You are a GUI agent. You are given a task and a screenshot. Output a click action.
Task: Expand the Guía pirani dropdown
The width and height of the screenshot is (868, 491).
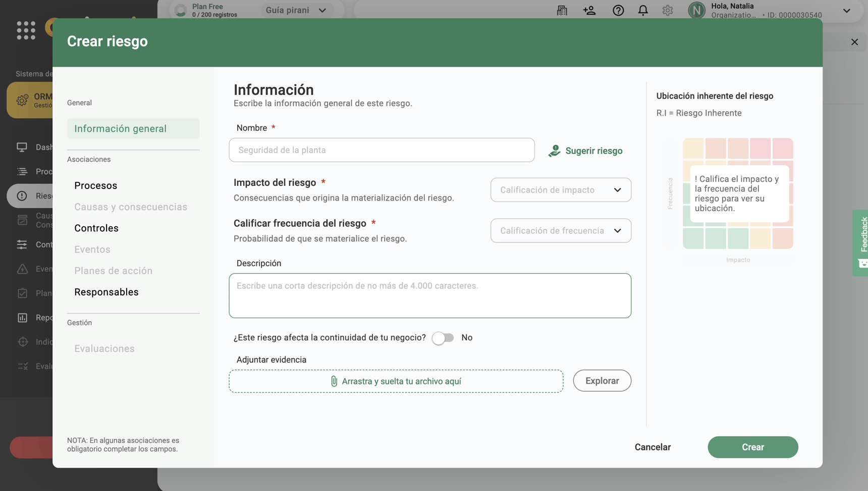(296, 10)
